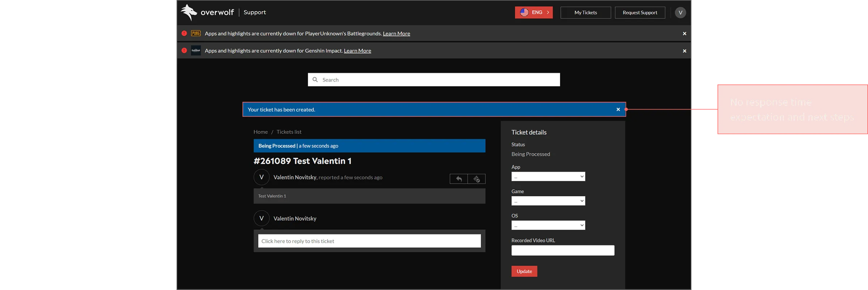Click the reply to this ticket field

pos(369,241)
